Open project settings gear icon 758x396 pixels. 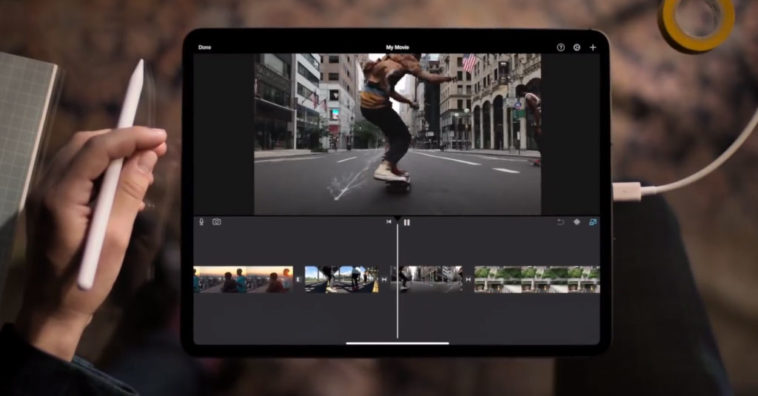pos(577,47)
